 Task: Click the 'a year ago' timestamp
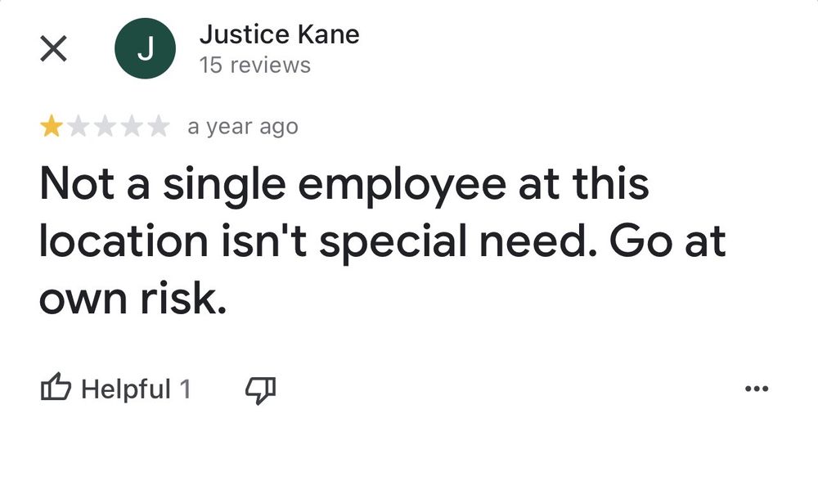pyautogui.click(x=243, y=127)
